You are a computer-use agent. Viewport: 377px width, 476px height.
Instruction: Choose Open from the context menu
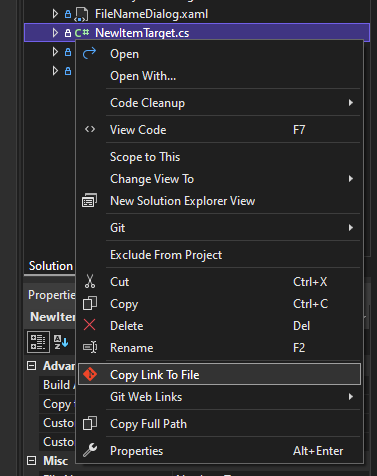[219, 54]
